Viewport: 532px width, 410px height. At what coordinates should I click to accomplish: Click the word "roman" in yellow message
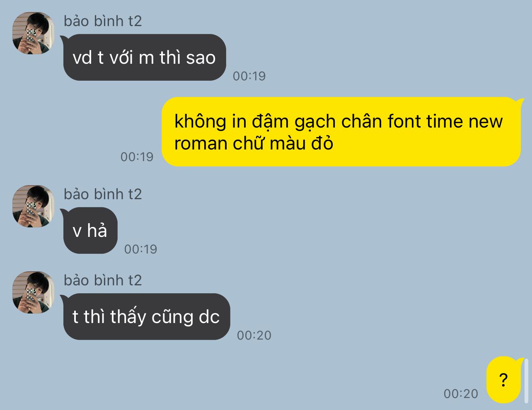click(x=201, y=144)
